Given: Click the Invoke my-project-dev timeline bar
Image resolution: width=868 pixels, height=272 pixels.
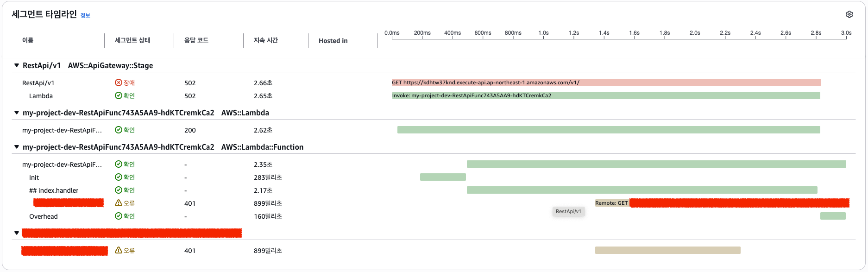Looking at the screenshot, I should 606,95.
